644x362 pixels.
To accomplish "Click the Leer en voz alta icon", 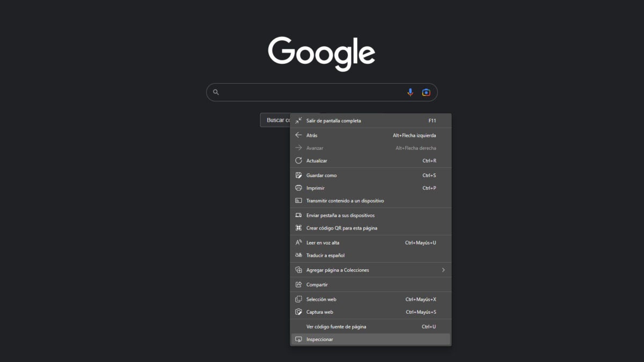I will pos(299,242).
